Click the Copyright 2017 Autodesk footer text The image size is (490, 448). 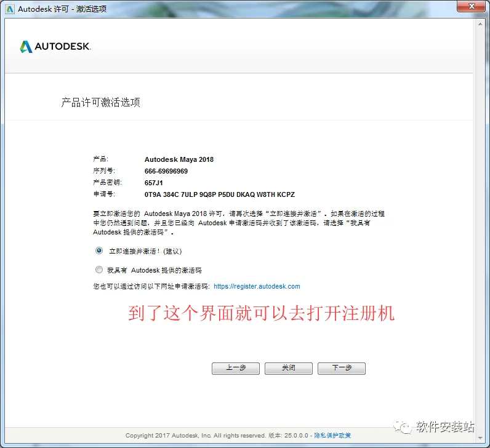(196, 435)
